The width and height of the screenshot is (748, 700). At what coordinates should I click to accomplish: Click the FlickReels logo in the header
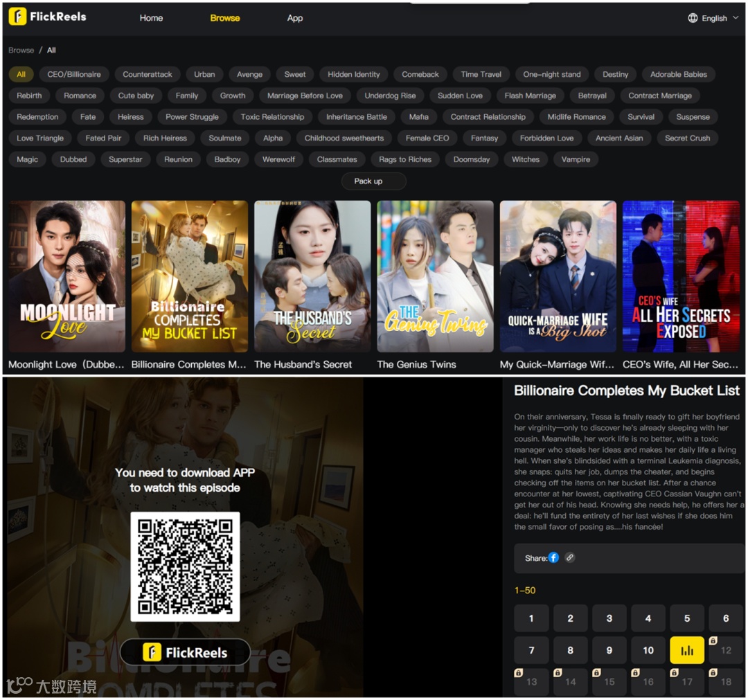[48, 17]
